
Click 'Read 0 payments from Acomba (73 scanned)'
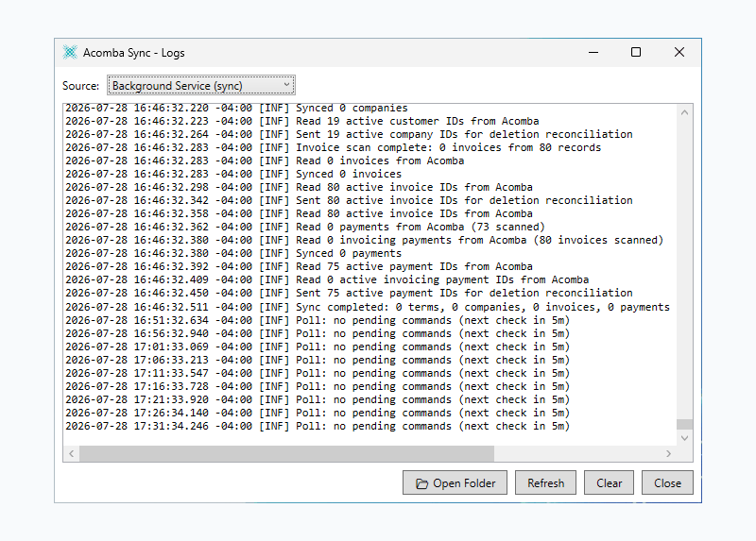click(304, 227)
